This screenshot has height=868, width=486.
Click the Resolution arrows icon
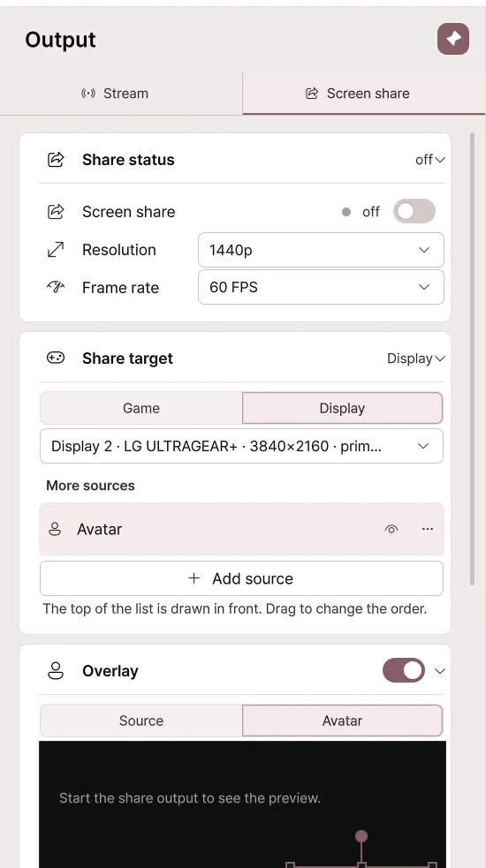[x=56, y=250]
